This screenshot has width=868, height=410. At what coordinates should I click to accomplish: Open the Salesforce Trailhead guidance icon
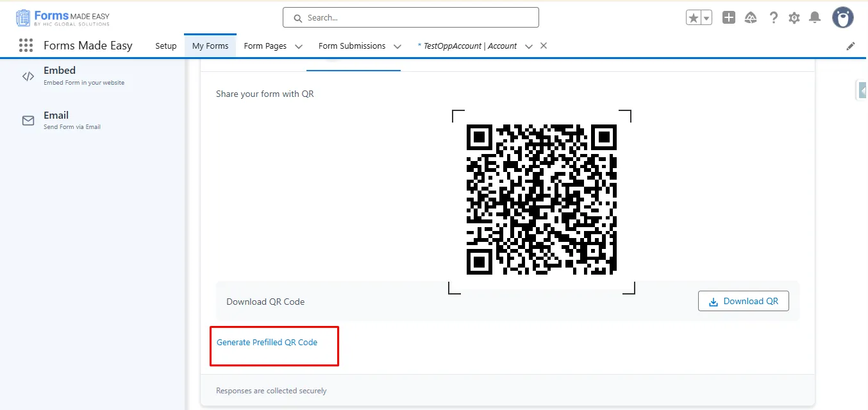751,18
